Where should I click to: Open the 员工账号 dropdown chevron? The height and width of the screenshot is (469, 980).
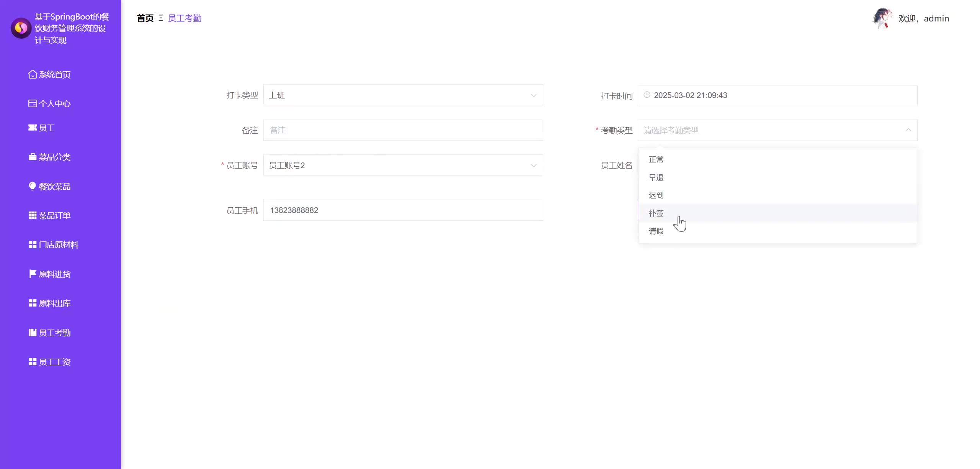pos(534,166)
